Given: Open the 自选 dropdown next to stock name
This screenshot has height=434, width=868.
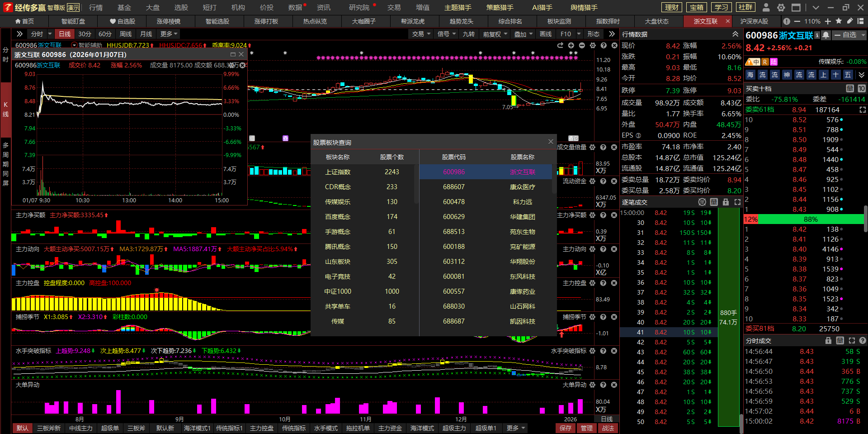Looking at the screenshot, I should (x=849, y=35).
